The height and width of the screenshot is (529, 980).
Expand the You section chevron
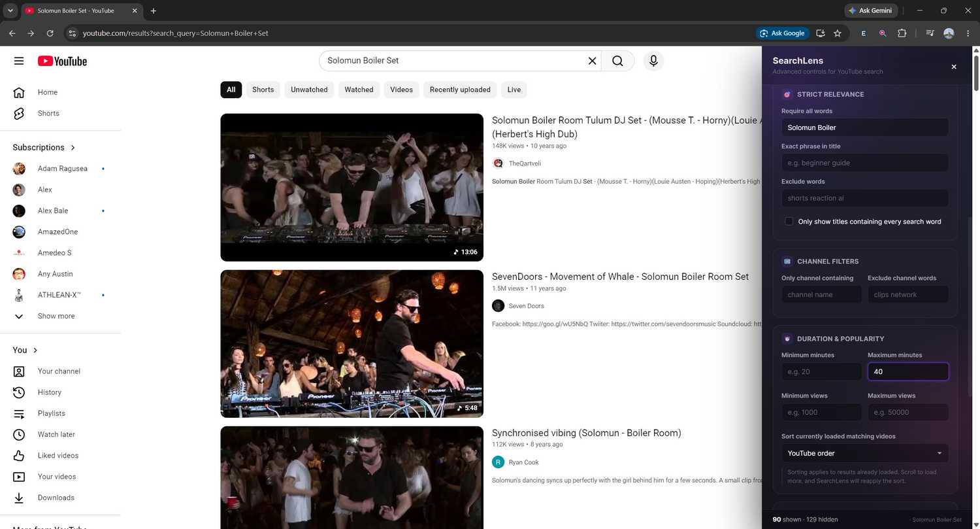coord(35,350)
